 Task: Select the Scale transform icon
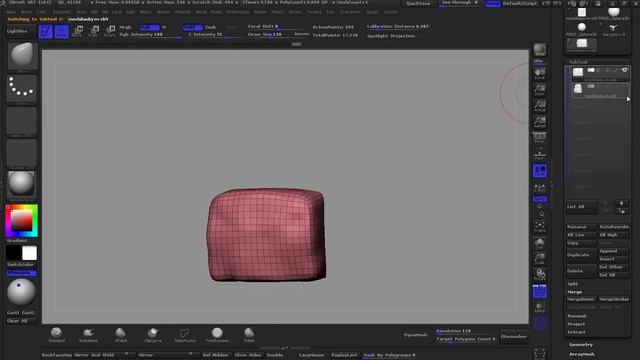click(x=93, y=31)
